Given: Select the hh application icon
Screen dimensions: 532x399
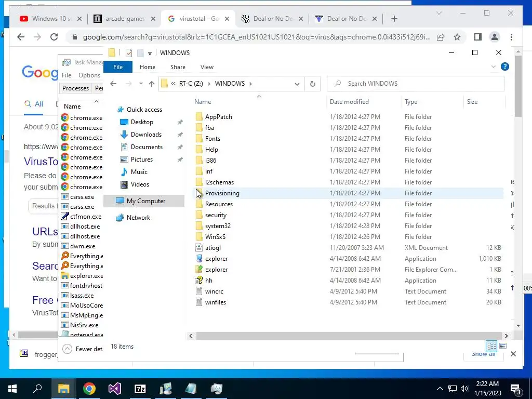Looking at the screenshot, I should pyautogui.click(x=199, y=280).
